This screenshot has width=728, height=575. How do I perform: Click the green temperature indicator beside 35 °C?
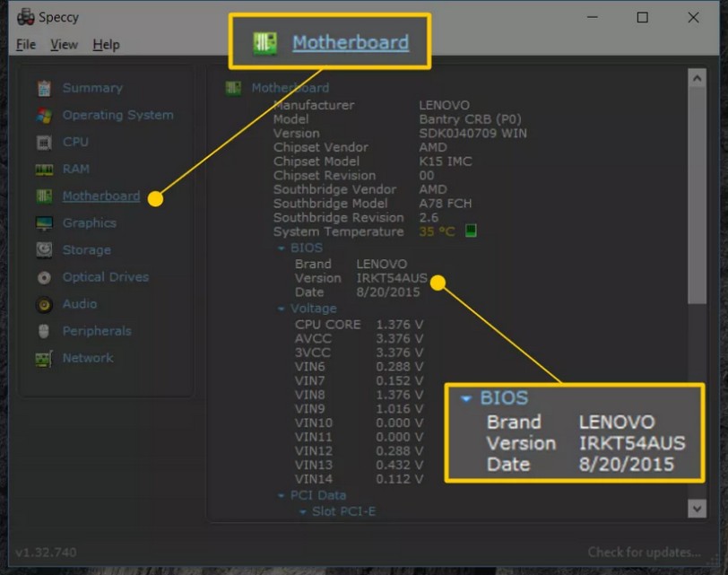(471, 231)
